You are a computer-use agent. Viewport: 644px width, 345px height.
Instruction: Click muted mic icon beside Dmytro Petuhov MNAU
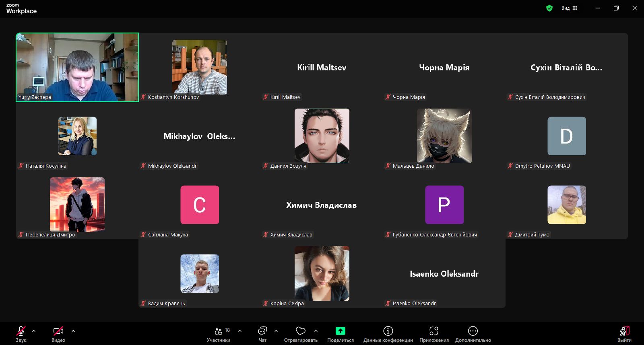tap(510, 166)
